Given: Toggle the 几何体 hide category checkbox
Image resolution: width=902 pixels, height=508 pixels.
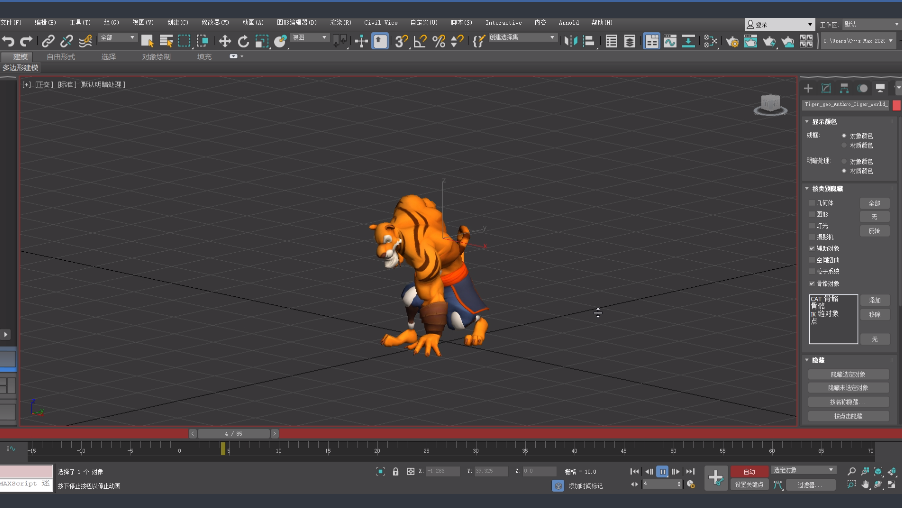Looking at the screenshot, I should pyautogui.click(x=812, y=203).
